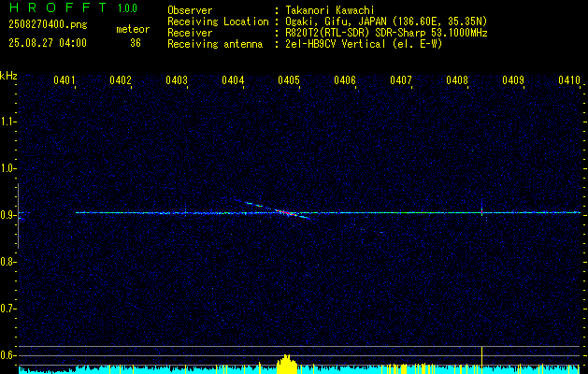The height and width of the screenshot is (374, 588).
Task: Click the HROFFT title text
Action: (x=58, y=7)
